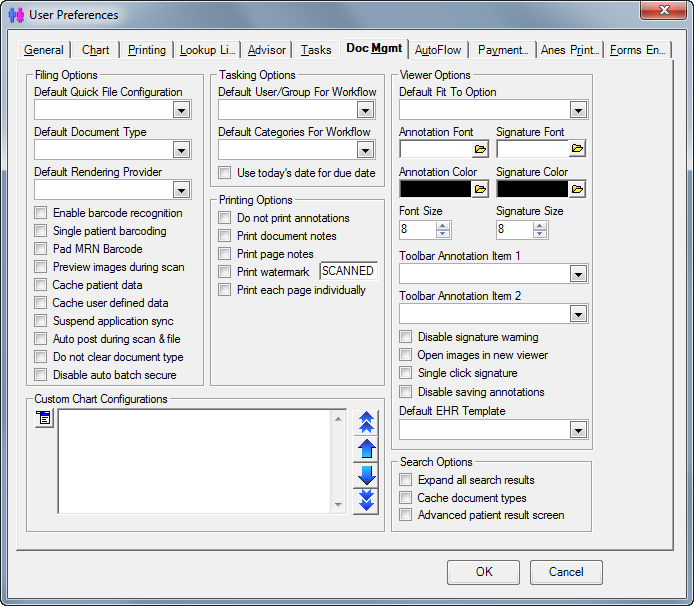Image resolution: width=694 pixels, height=606 pixels.
Task: Switch to the Tasks tab
Action: click(x=316, y=50)
